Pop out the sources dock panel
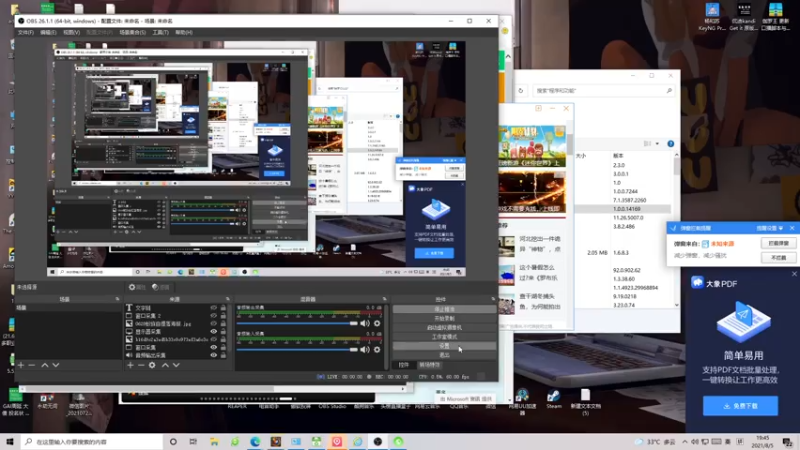 point(228,299)
